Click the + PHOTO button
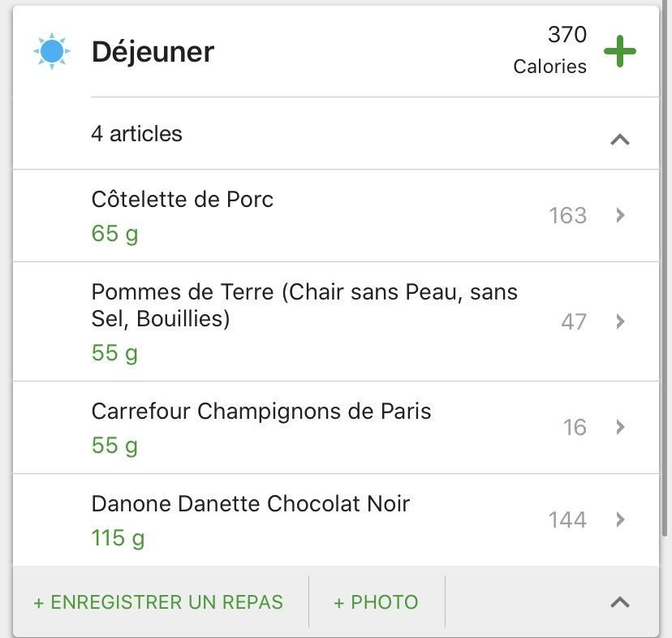Viewport: 672px width, 638px height. pos(376,602)
